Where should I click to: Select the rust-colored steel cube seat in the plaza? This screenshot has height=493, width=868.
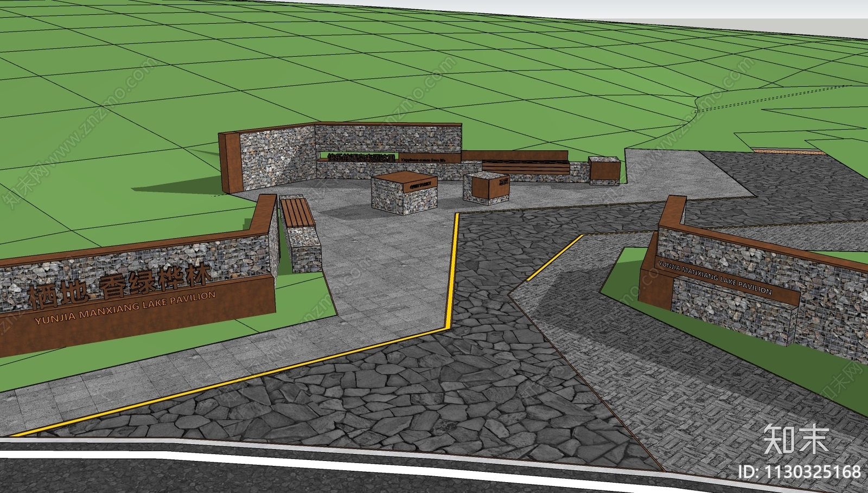pyautogui.click(x=487, y=188)
